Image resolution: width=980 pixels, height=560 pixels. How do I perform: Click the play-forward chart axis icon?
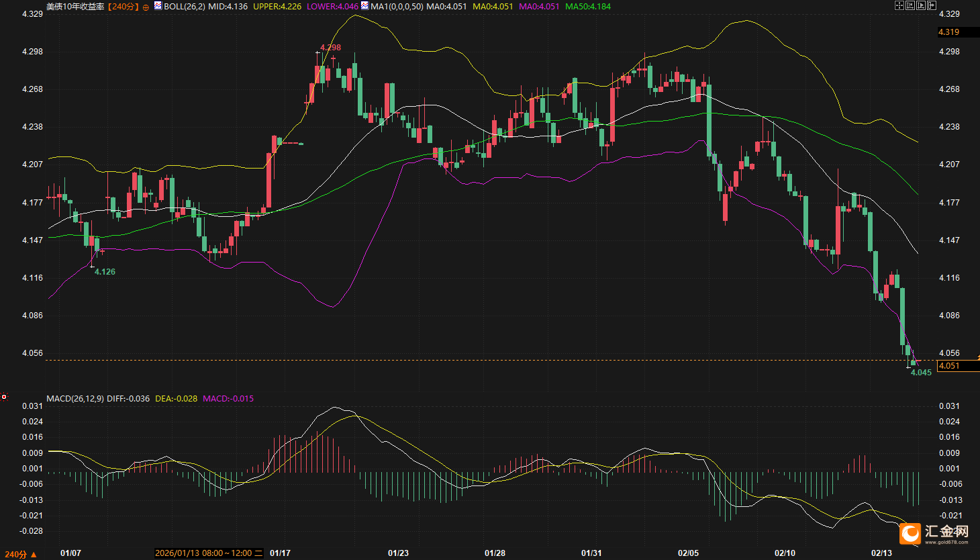click(921, 5)
